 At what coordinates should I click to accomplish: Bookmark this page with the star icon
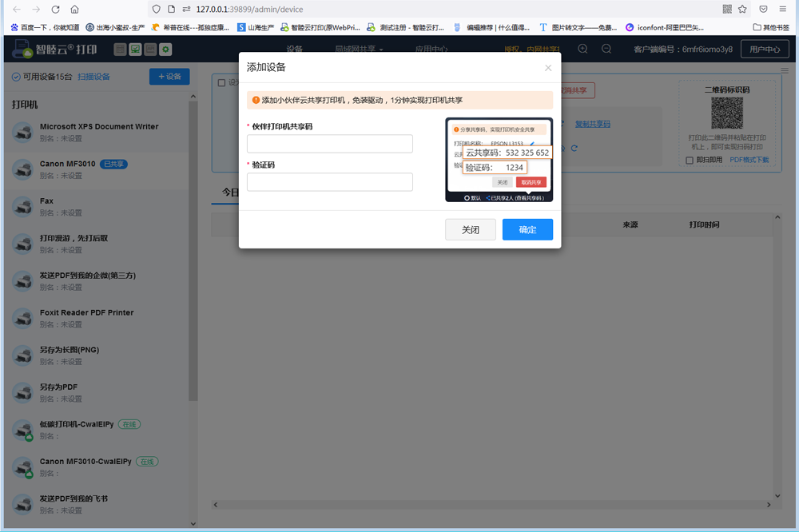[743, 10]
